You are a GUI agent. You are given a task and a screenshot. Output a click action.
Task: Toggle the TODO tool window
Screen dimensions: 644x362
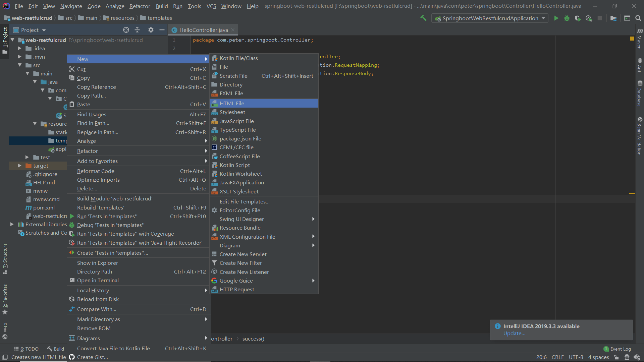[x=29, y=349]
